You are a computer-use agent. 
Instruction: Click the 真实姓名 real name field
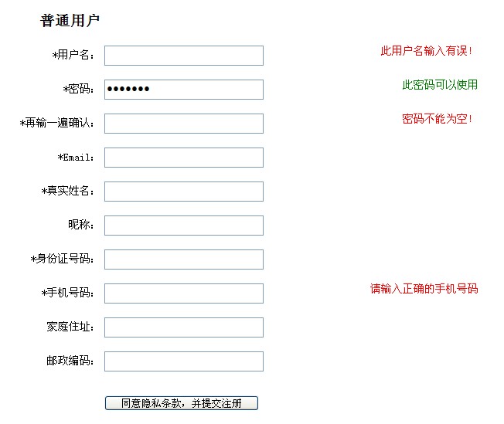(x=184, y=192)
